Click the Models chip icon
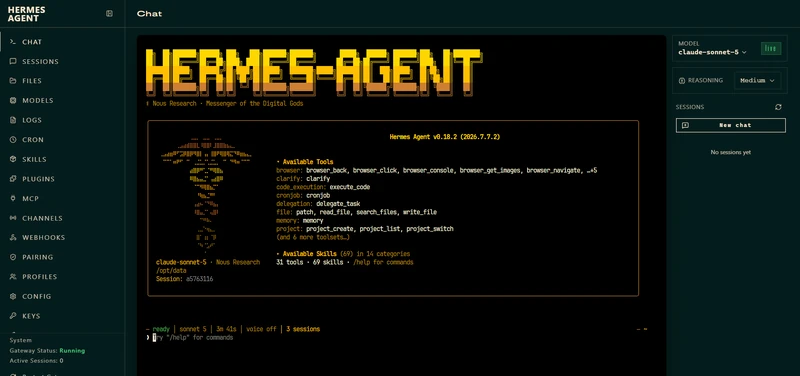800x376 pixels. 13,101
